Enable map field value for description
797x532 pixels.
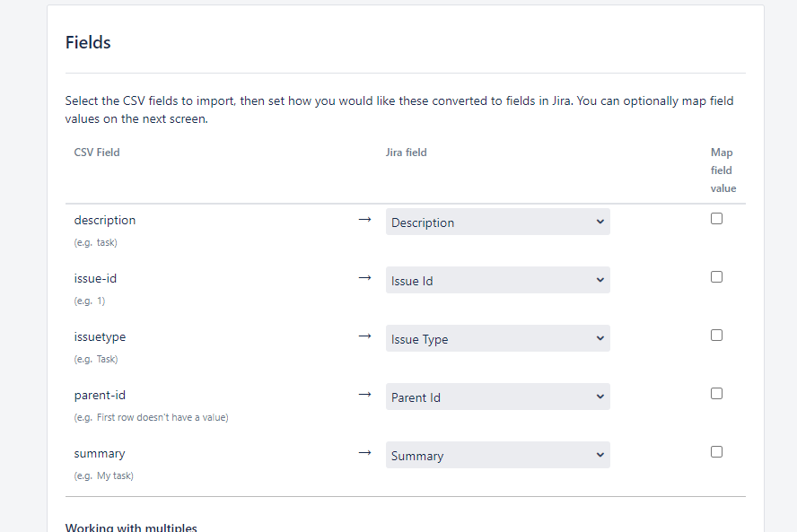pyautogui.click(x=716, y=219)
